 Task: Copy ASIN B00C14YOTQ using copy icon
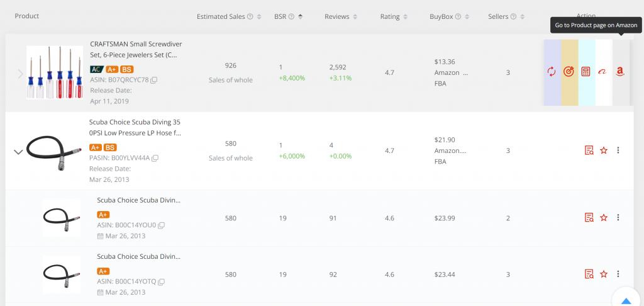click(162, 281)
